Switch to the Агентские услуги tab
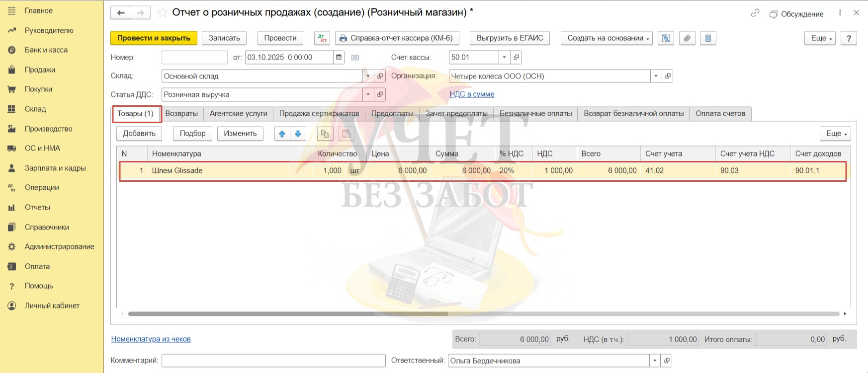The height and width of the screenshot is (373, 868). pyautogui.click(x=239, y=114)
